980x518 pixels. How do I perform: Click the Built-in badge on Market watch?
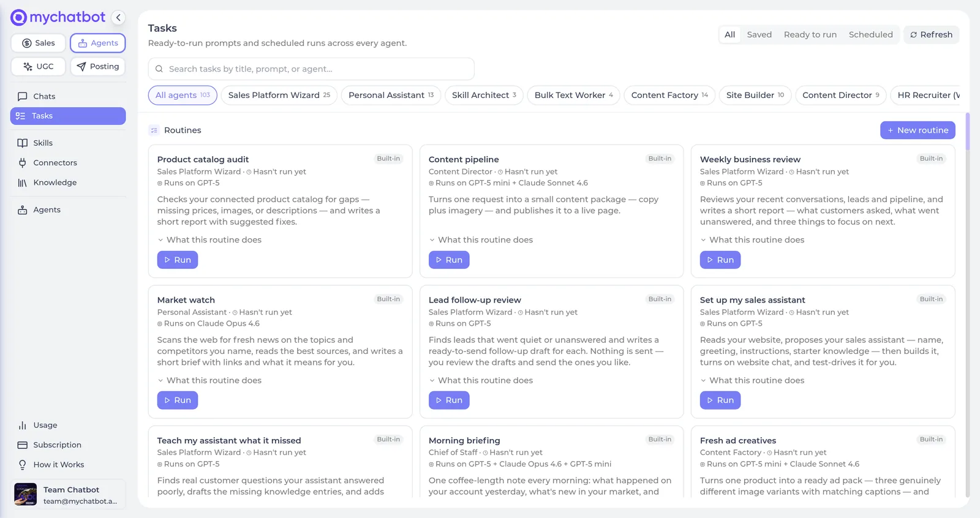tap(388, 299)
